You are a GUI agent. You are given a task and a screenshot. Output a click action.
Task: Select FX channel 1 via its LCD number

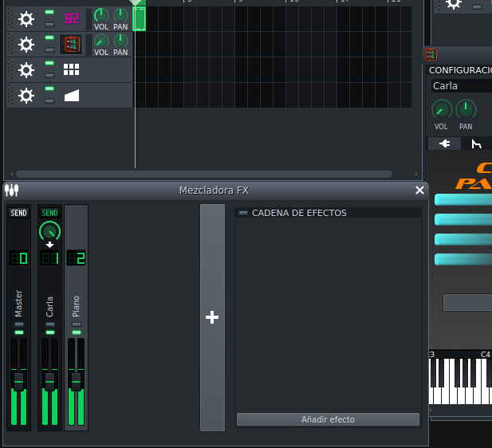coord(50,258)
